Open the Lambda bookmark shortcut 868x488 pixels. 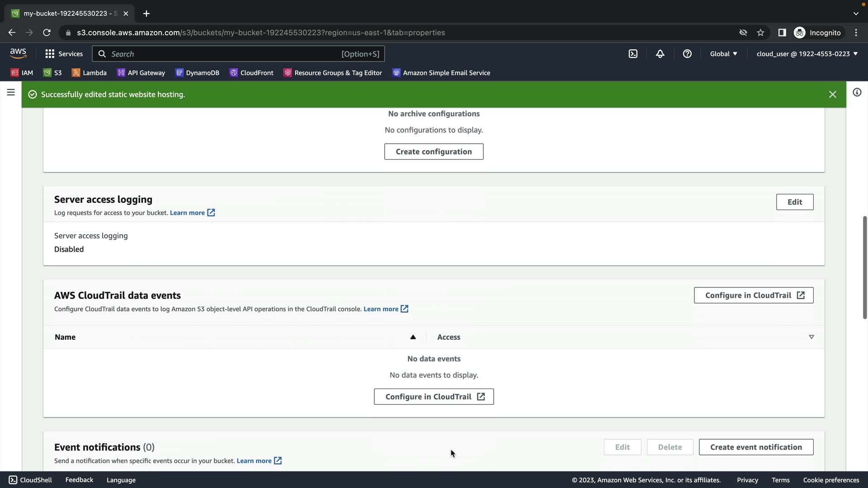pyautogui.click(x=89, y=73)
